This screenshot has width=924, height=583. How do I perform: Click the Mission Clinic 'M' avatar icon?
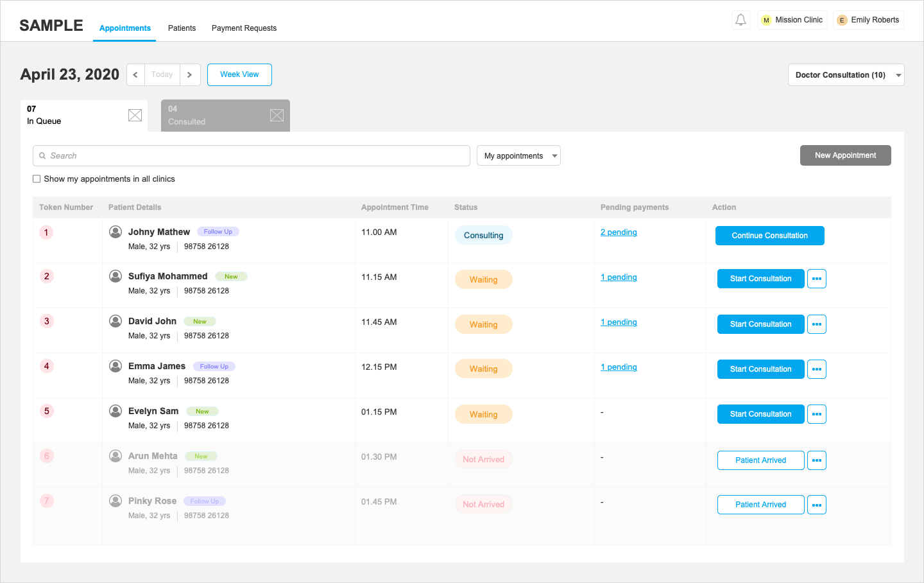(x=766, y=21)
